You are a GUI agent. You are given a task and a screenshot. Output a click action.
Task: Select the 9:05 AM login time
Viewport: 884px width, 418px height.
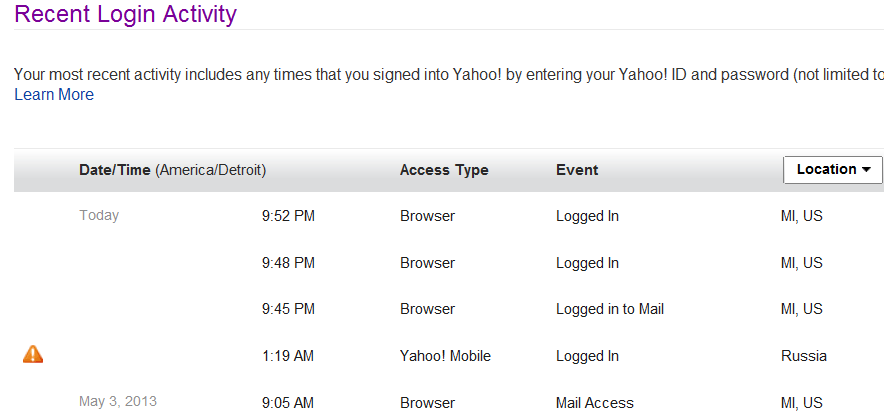(x=288, y=403)
